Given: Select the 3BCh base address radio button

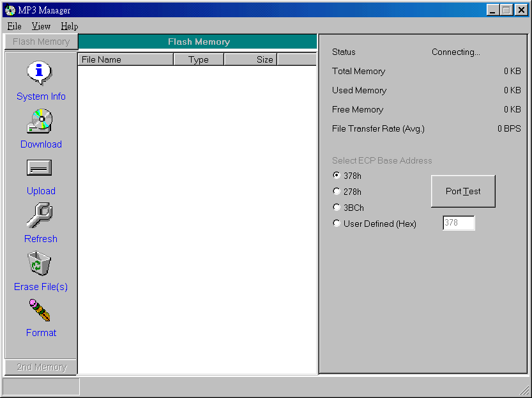Looking at the screenshot, I should (337, 208).
